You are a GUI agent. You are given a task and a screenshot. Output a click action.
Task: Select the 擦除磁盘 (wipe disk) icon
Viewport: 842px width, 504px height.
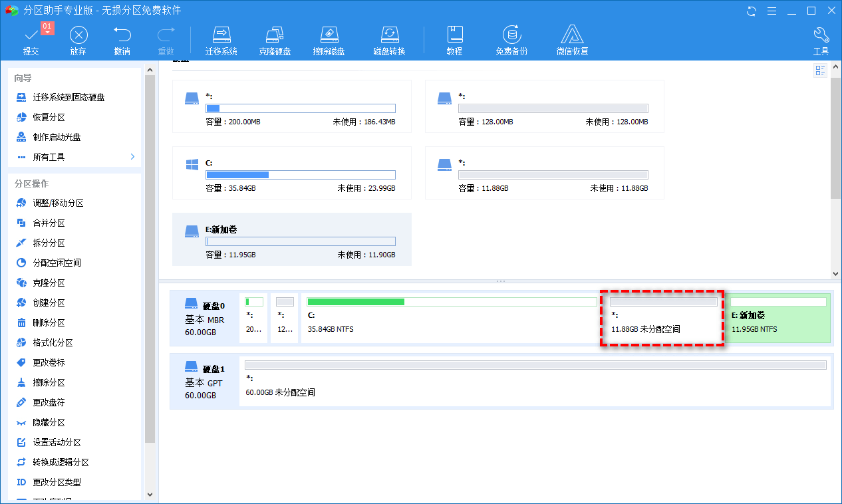[329, 35]
